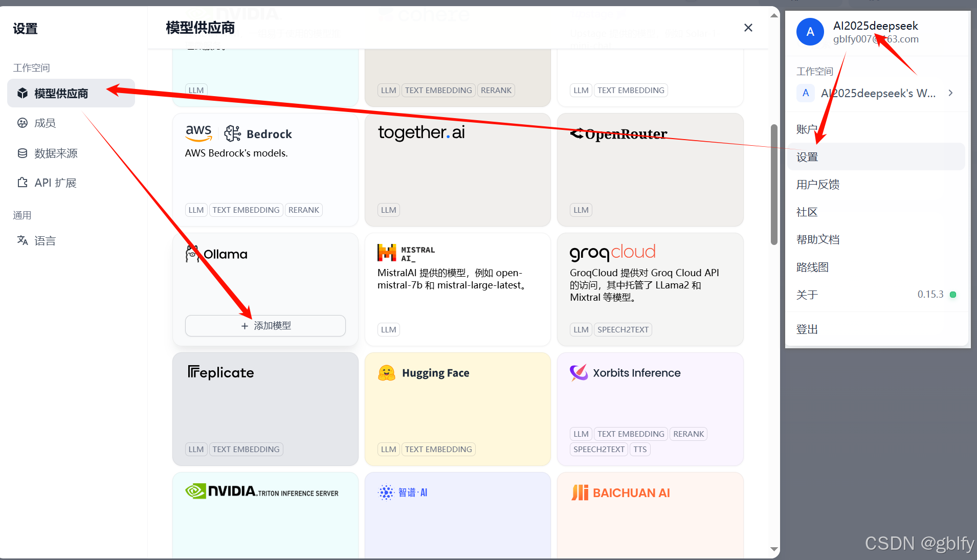Open the 成员 settings section
The image size is (977, 560).
click(71, 123)
